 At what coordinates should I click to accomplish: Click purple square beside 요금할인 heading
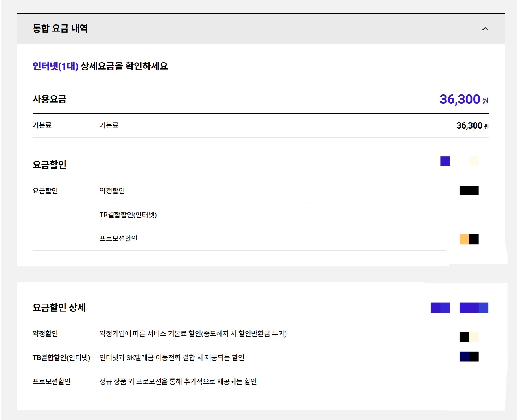click(x=445, y=161)
